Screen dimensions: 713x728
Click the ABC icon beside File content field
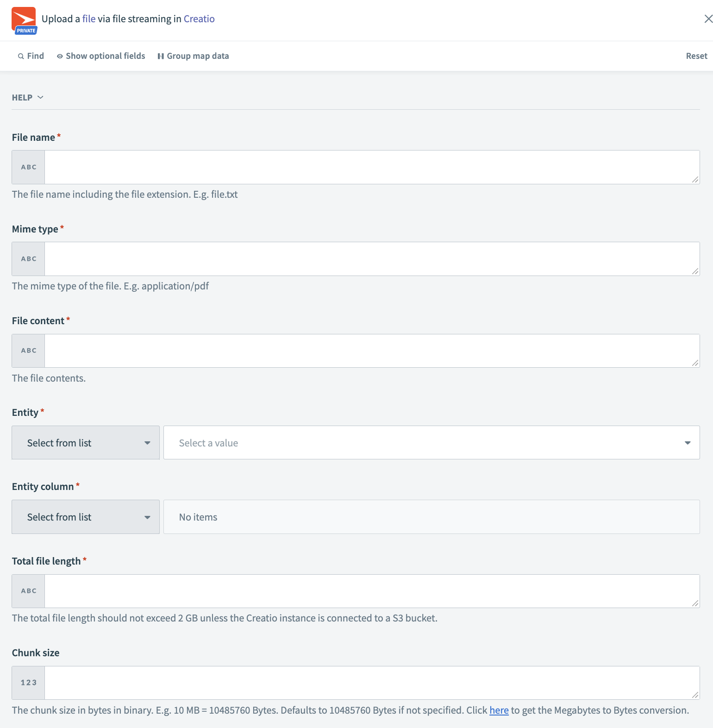(28, 351)
